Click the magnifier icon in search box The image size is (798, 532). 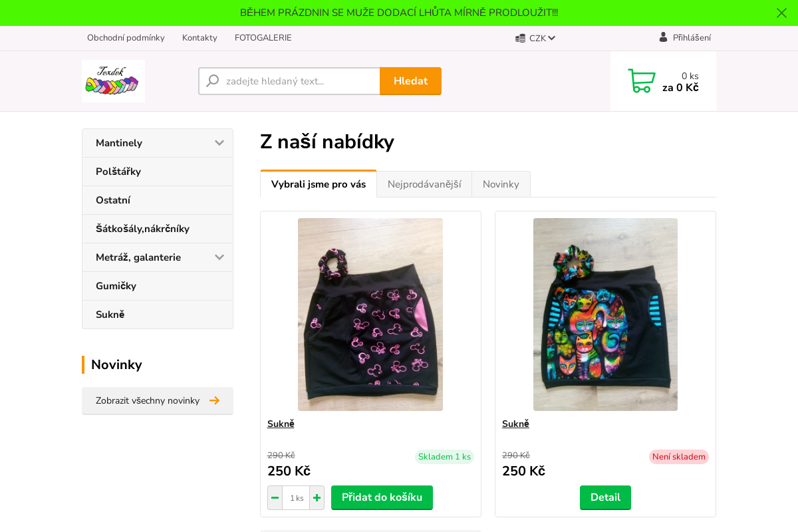[x=213, y=81]
